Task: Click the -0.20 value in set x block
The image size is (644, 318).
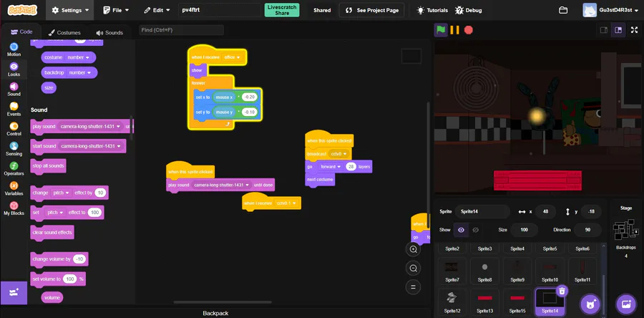Action: coord(249,97)
